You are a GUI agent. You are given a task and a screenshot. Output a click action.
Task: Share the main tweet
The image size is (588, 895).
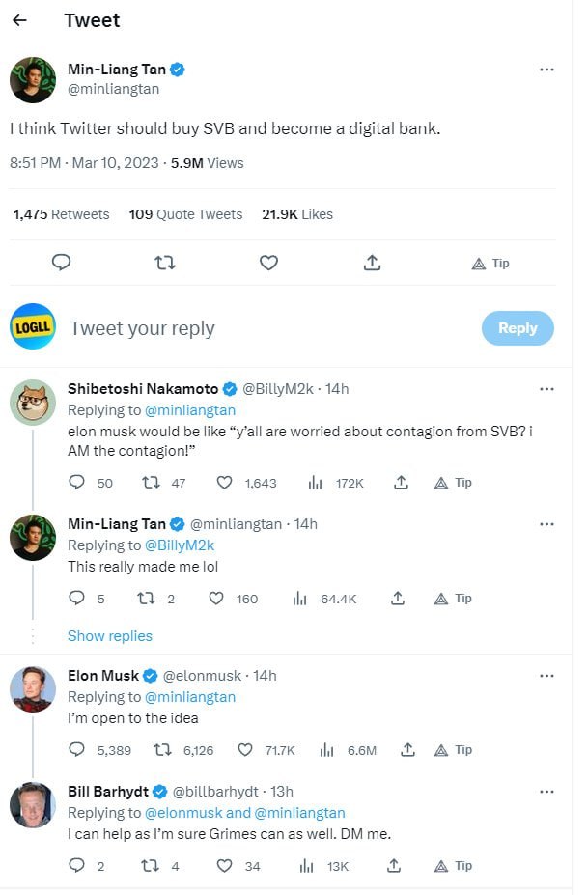click(x=373, y=263)
